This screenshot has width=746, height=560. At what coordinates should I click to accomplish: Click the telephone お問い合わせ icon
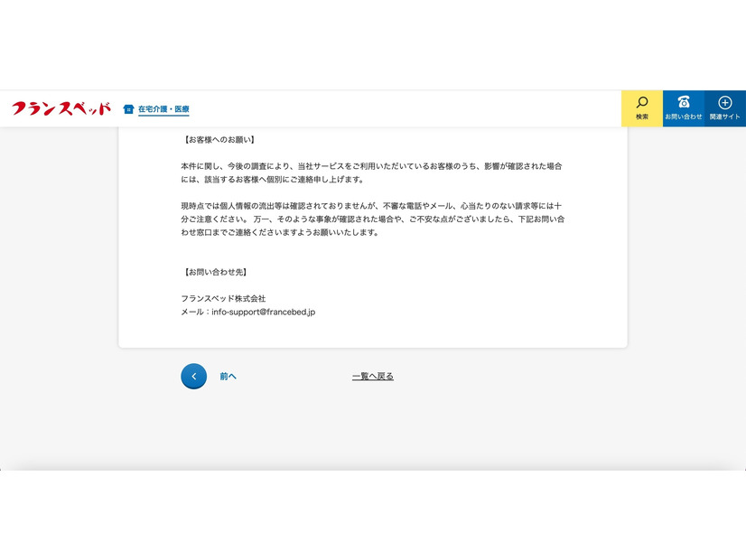click(x=683, y=104)
